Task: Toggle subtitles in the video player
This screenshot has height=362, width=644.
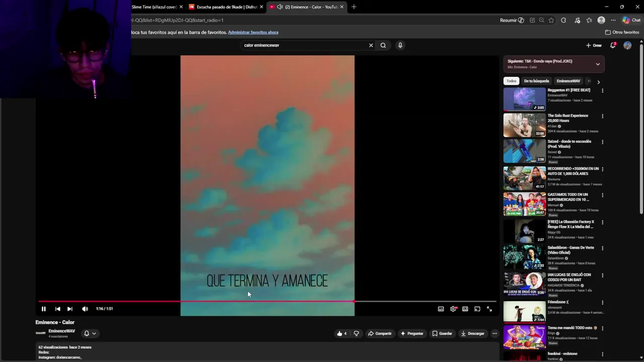Action: pyautogui.click(x=441, y=309)
